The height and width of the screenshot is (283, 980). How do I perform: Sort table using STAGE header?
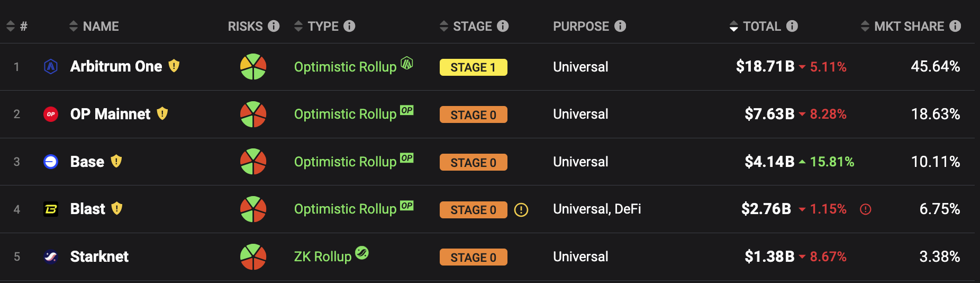click(466, 26)
